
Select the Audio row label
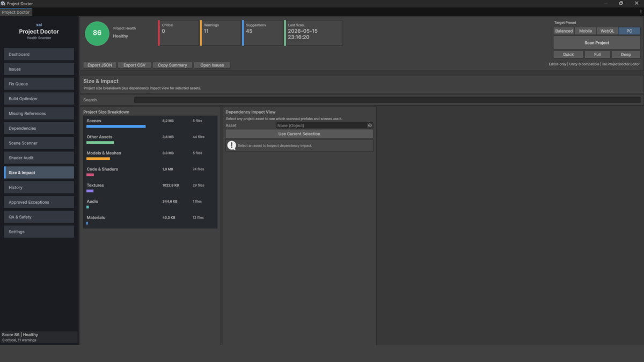(x=92, y=201)
